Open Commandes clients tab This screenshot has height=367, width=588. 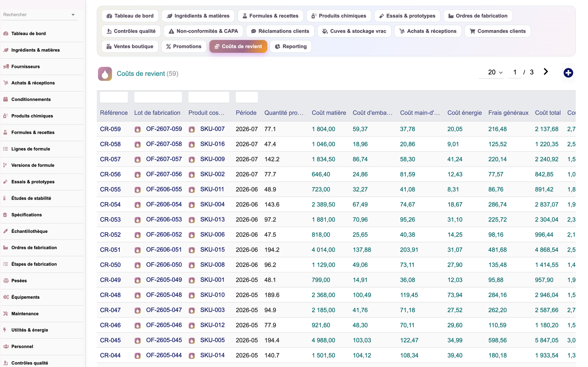tap(497, 31)
